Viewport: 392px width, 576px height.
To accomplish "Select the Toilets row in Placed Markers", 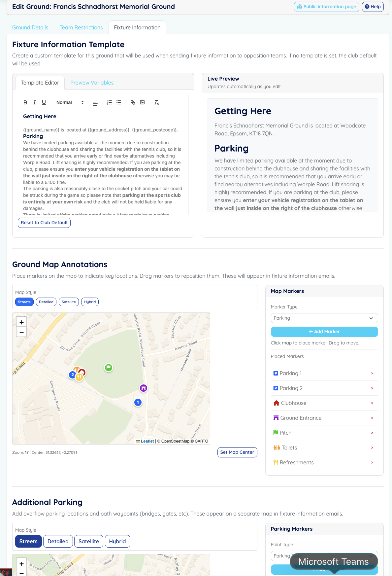I will click(x=324, y=448).
